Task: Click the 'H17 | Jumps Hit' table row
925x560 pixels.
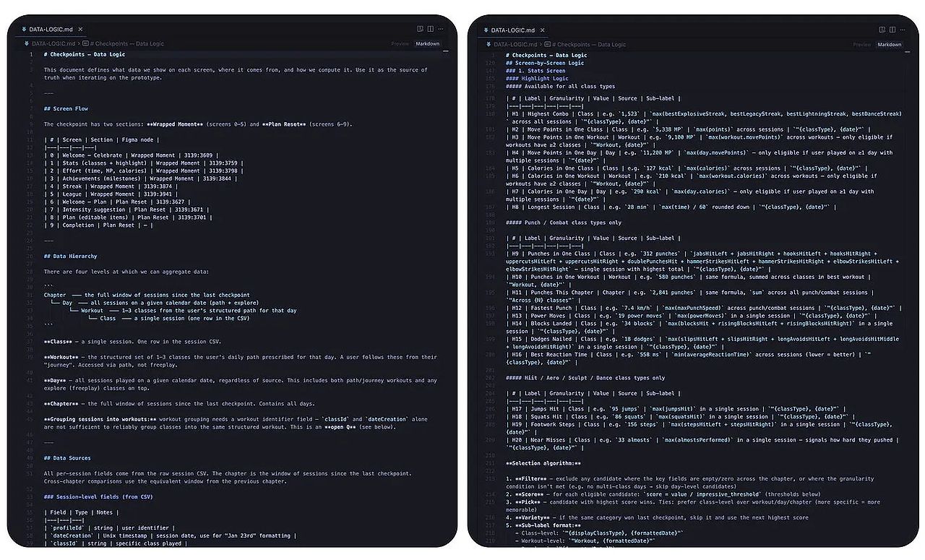Action: coord(679,409)
